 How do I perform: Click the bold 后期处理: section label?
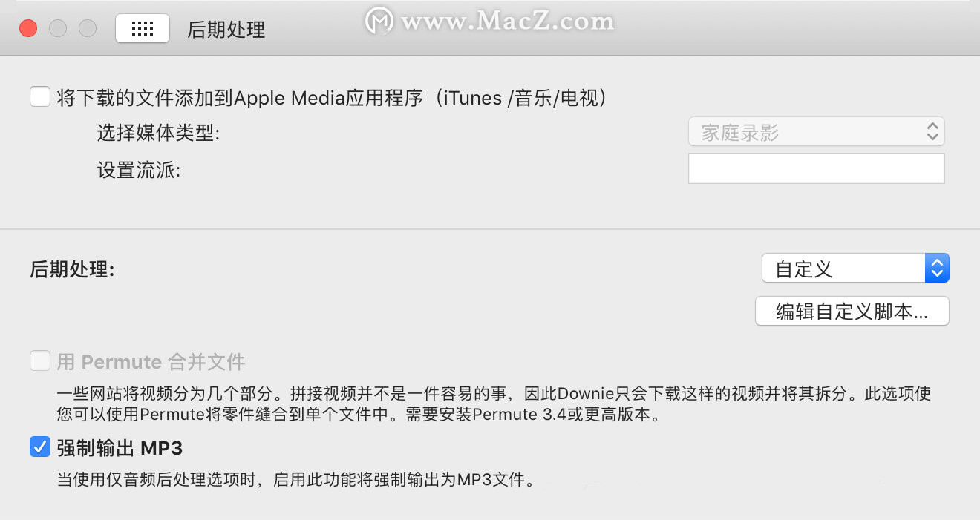point(72,269)
